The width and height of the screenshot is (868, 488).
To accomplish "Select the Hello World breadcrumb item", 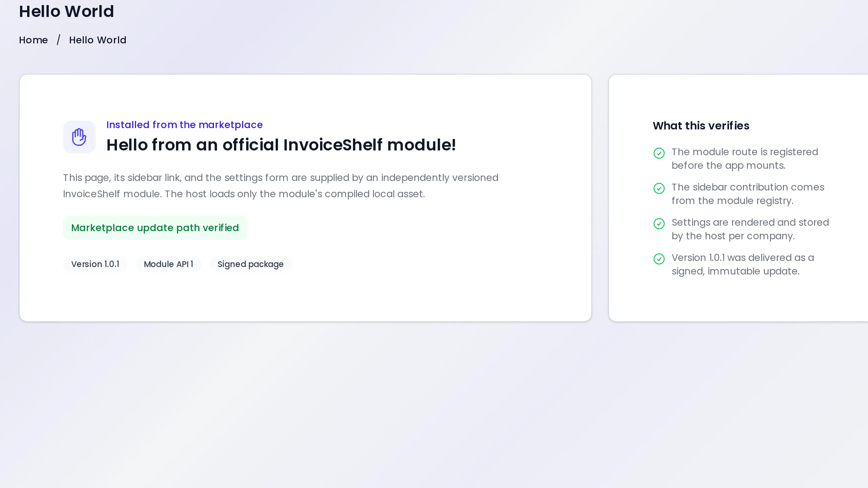I will (98, 40).
